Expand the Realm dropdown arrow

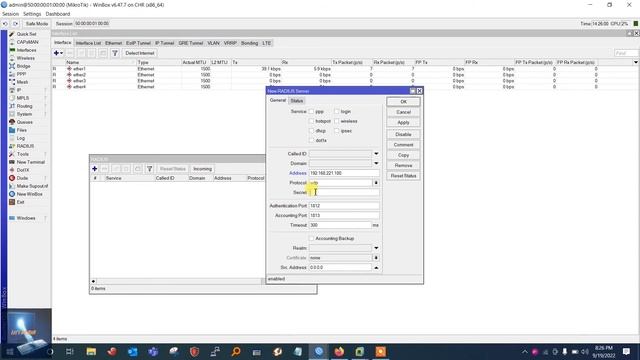click(x=376, y=248)
